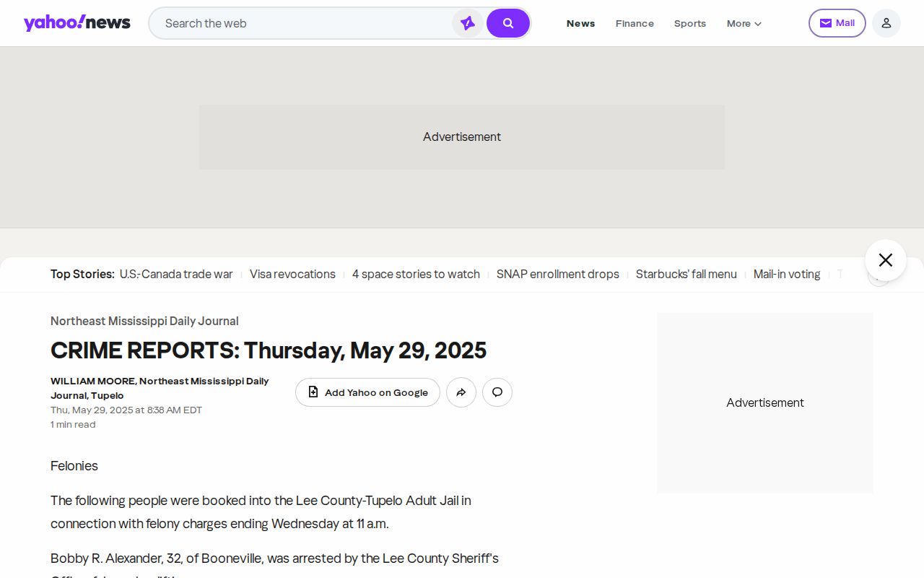Open Yahoo Mail

click(837, 23)
